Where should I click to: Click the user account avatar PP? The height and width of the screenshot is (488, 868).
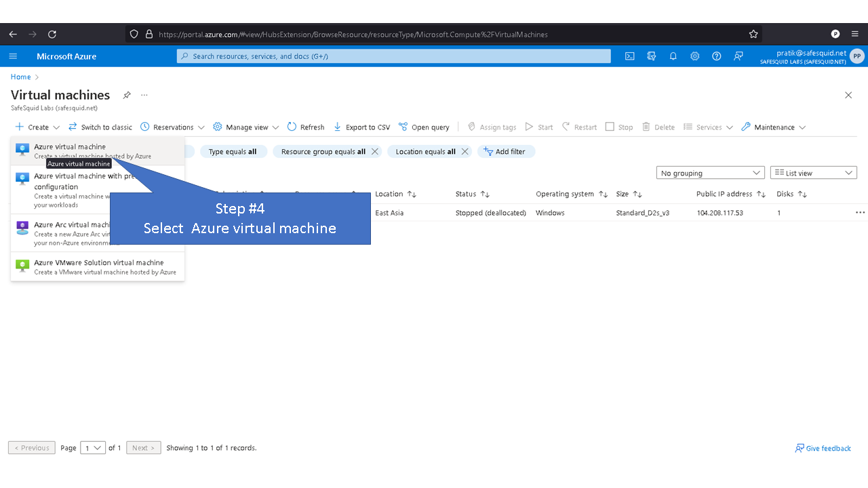pyautogui.click(x=857, y=56)
